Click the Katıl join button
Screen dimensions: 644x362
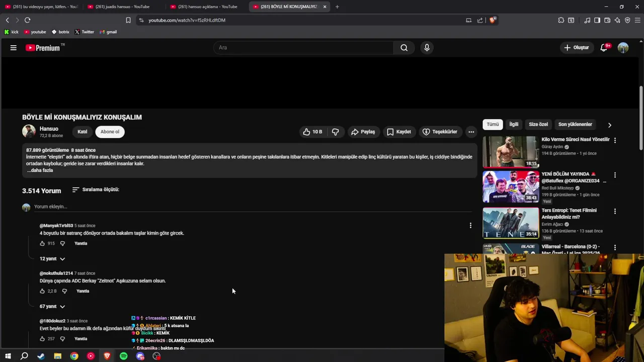click(82, 132)
